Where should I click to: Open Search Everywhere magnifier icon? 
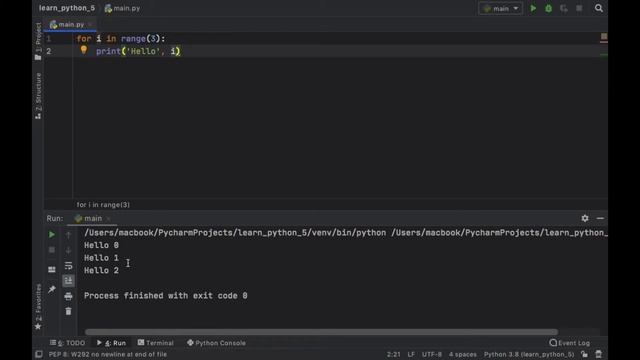tap(598, 8)
